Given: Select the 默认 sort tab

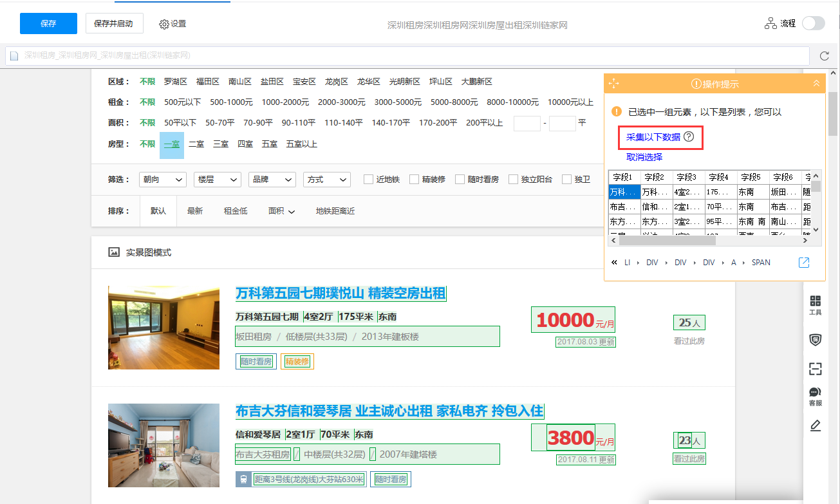Looking at the screenshot, I should click(158, 211).
